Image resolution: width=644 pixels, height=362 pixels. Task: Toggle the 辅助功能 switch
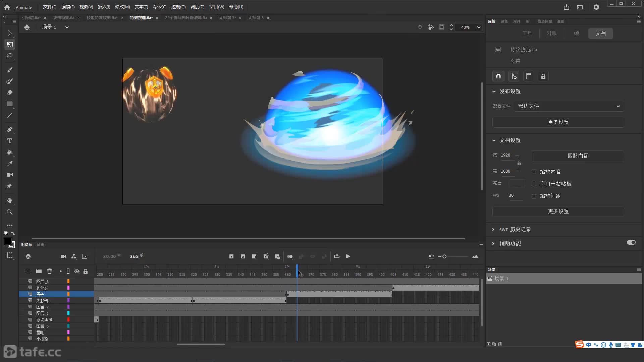631,243
